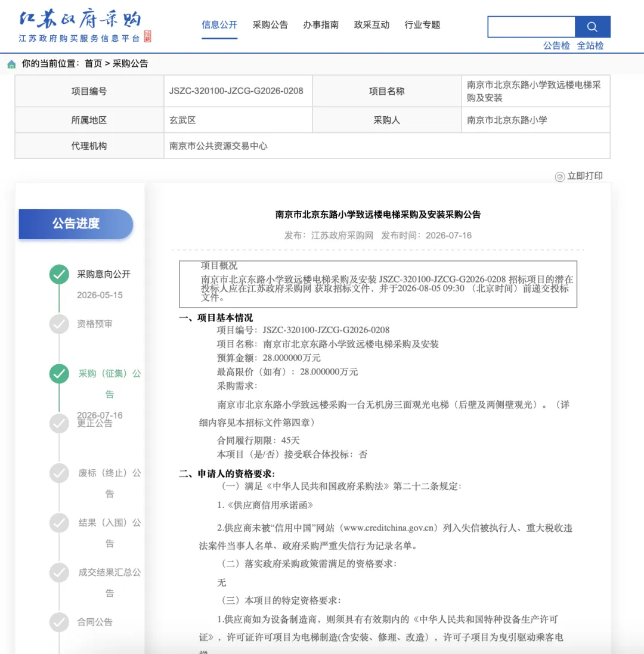Click the grey check for 合同公告
Screen dimensions: 644x654
[59, 622]
